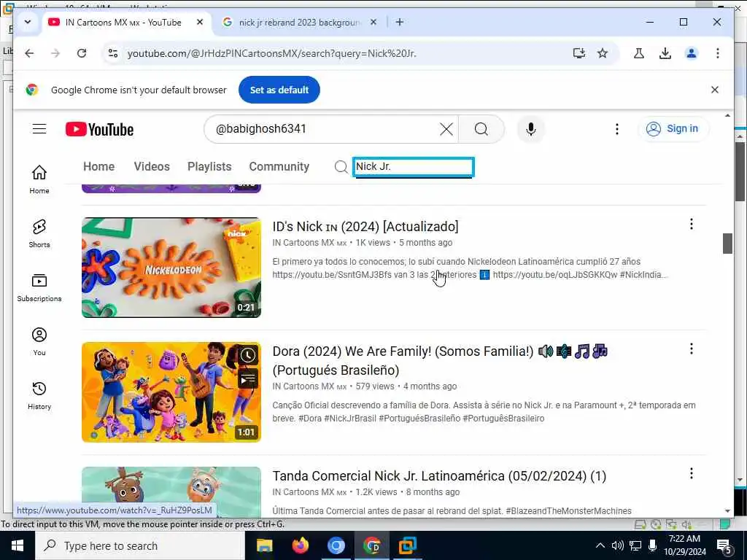Switch to the Playlists tab
This screenshot has width=747, height=560.
[209, 167]
